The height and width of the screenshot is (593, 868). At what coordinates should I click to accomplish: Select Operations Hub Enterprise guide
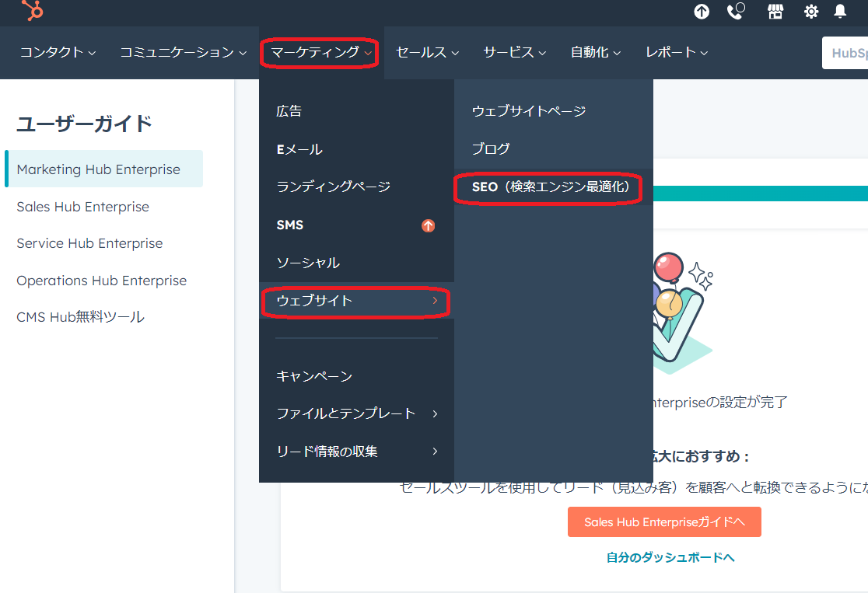click(102, 281)
